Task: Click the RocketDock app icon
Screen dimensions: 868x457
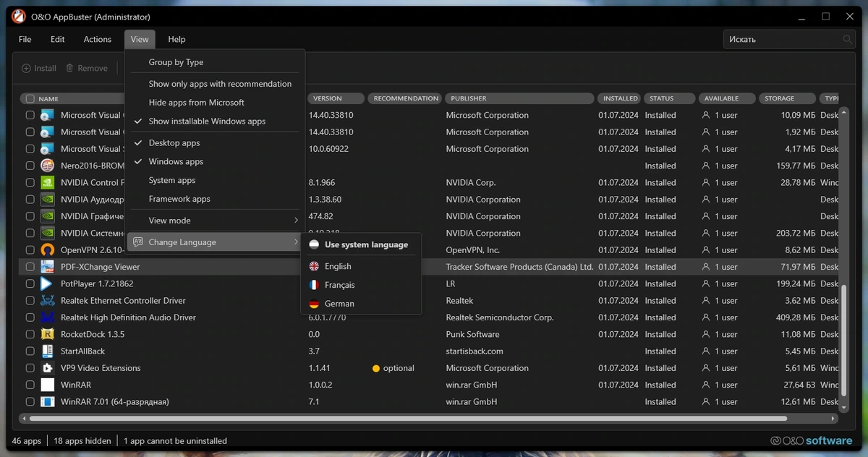Action: coord(47,334)
